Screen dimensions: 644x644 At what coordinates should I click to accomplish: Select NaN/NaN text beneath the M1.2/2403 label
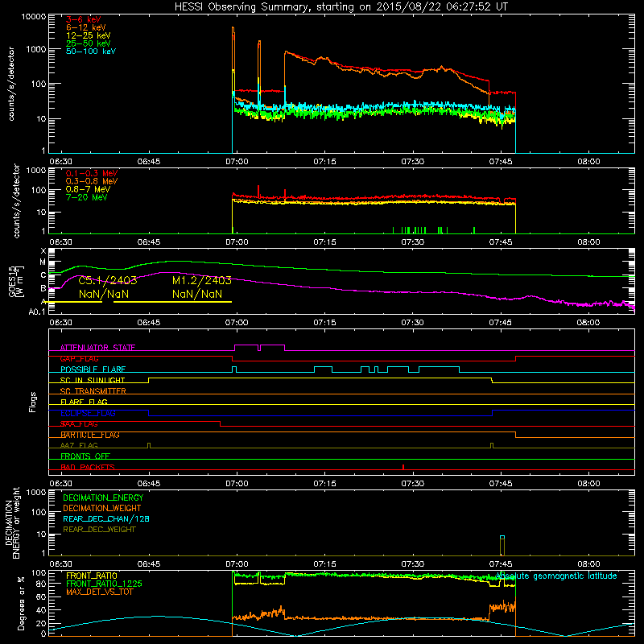click(x=197, y=294)
